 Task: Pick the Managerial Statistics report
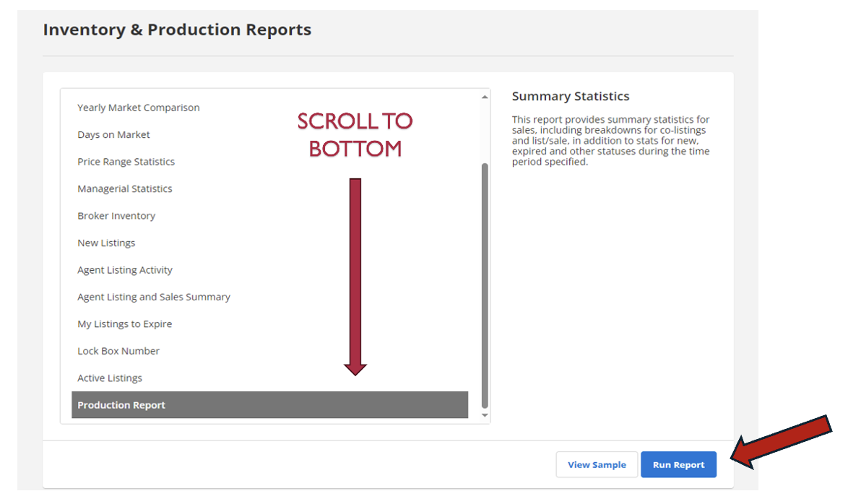[x=125, y=189]
